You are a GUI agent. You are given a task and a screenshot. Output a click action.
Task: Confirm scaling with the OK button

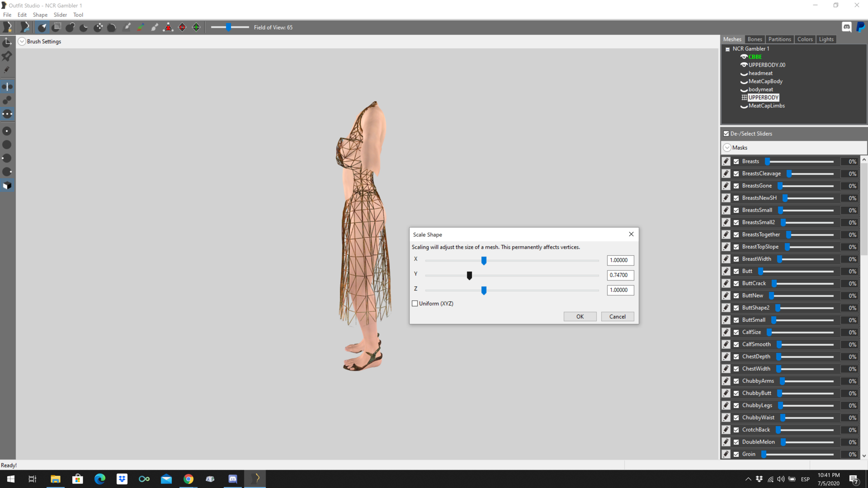pos(580,317)
